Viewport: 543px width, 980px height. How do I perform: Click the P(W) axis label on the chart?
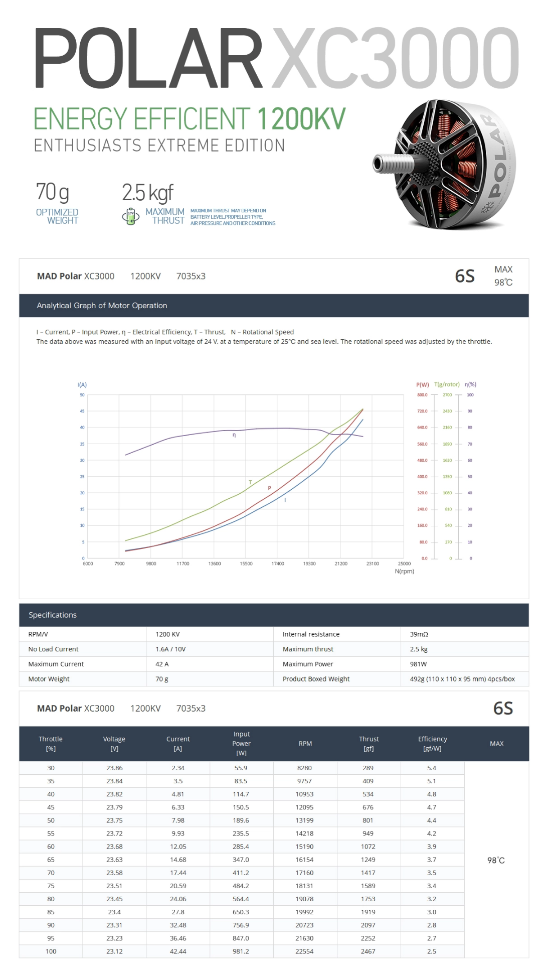click(x=423, y=385)
